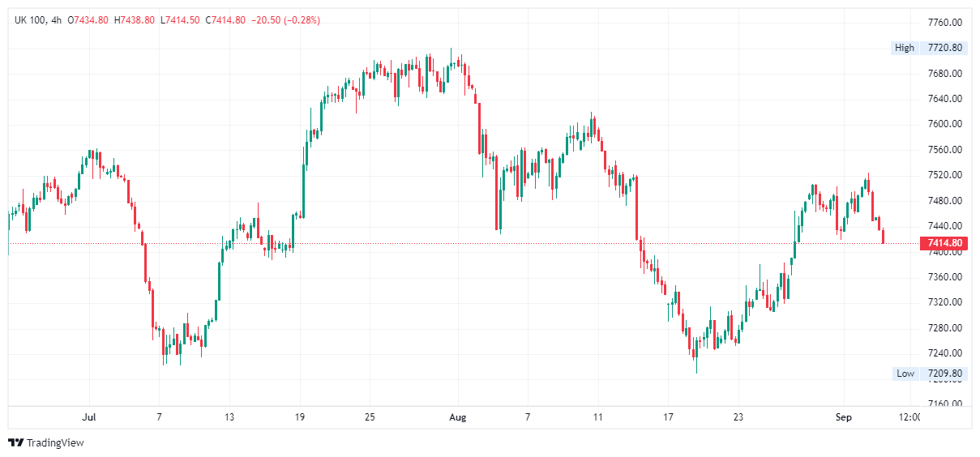Click the Jul label on time axis

click(89, 417)
